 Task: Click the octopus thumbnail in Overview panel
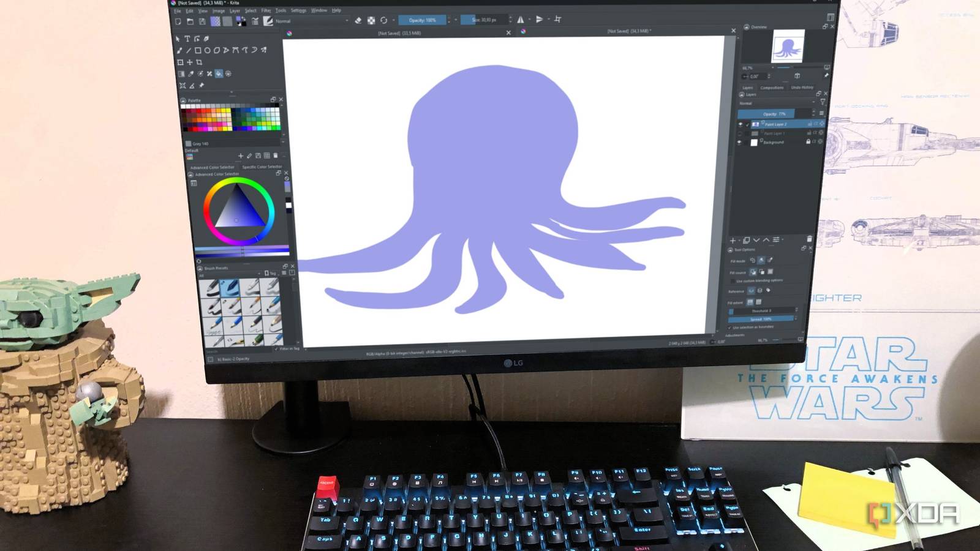coord(788,47)
